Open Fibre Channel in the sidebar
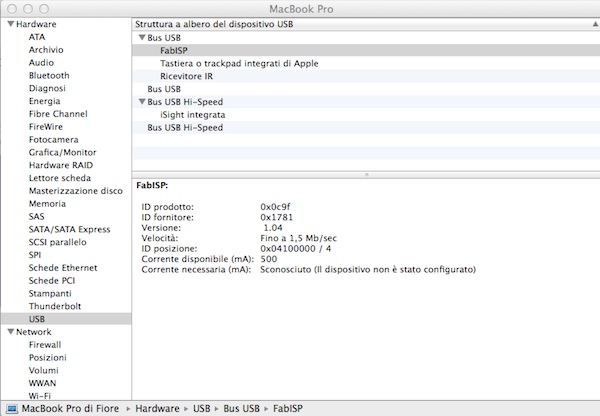 58,114
